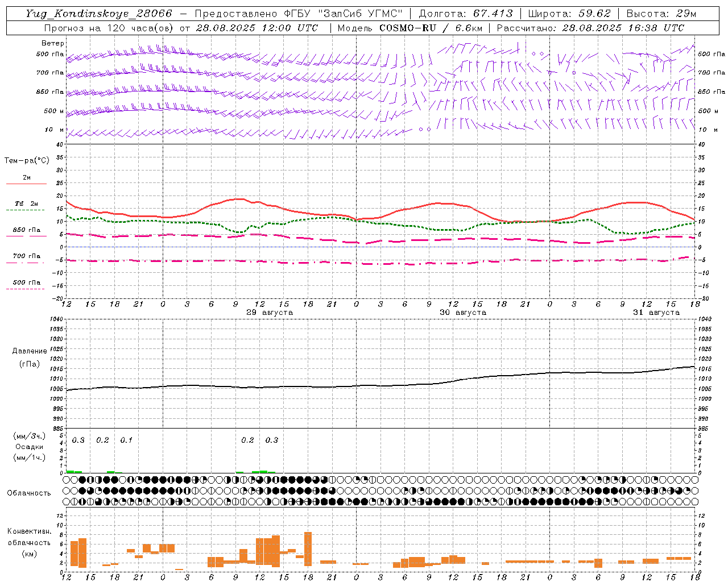Click the tallest orange convective bar at 18h on 29 августа
The height and width of the screenshot is (582, 728).
(308, 549)
